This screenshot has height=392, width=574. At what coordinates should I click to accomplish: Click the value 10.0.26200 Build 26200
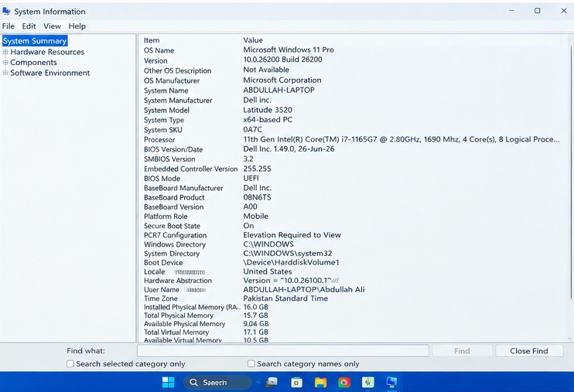[282, 60]
